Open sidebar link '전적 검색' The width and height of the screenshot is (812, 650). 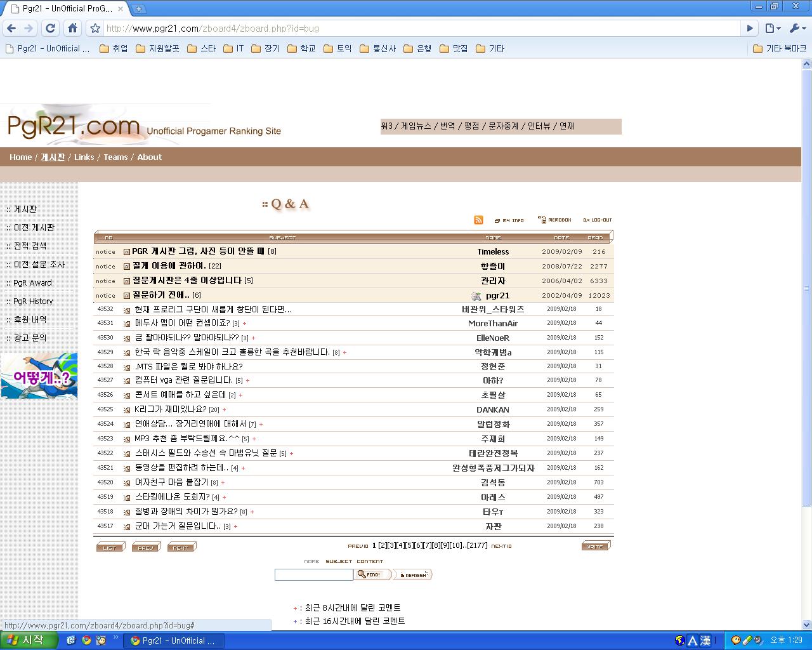tap(30, 246)
